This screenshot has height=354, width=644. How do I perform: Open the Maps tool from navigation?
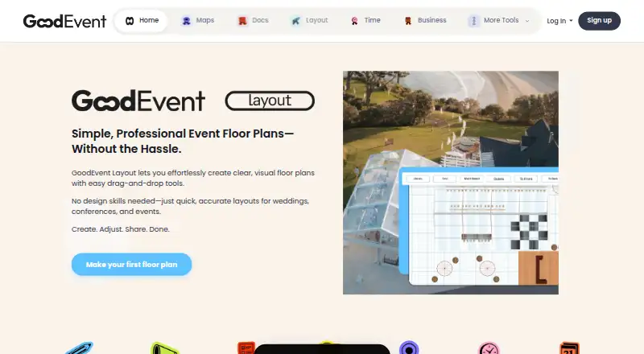[x=197, y=21]
